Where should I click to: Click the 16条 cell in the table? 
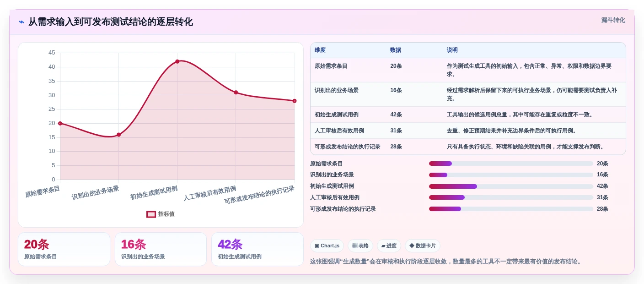click(396, 90)
